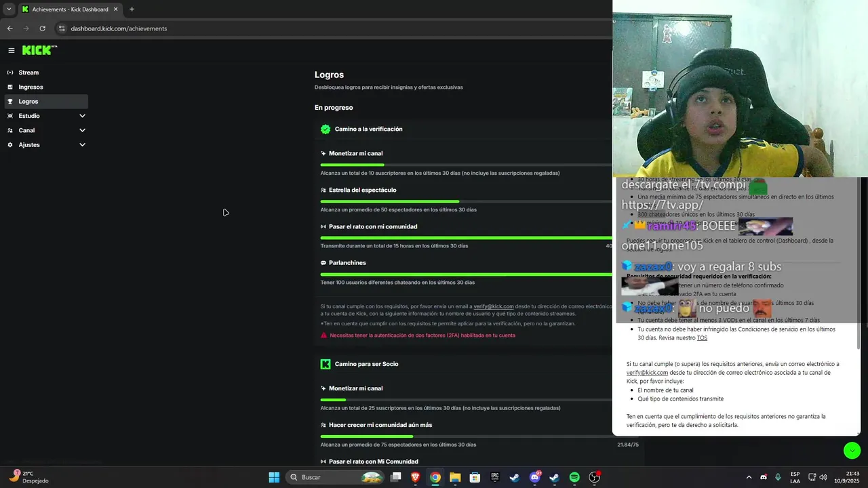Click Hacer crecer mi comunidad progress bar
The height and width of the screenshot is (488, 868).
click(x=467, y=436)
